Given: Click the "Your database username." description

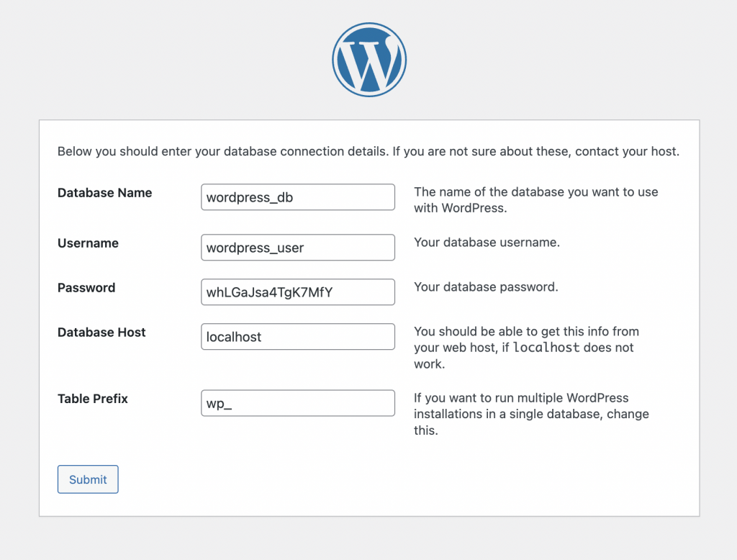Looking at the screenshot, I should (x=487, y=243).
